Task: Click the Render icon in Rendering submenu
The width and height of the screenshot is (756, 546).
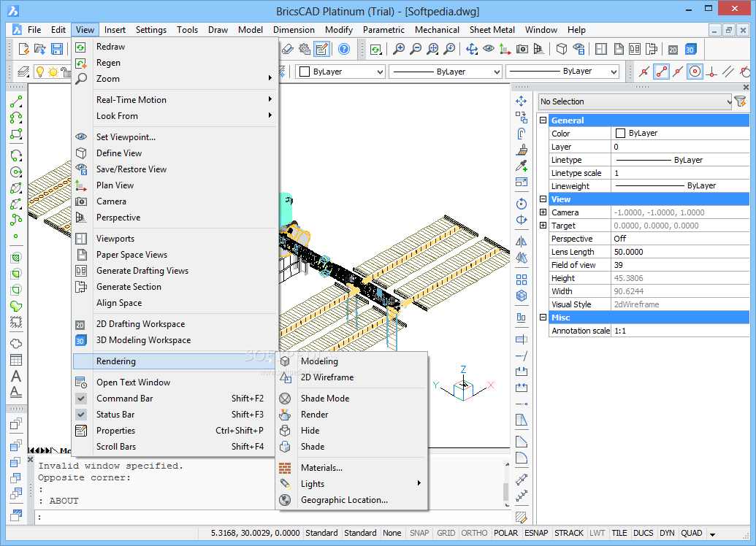Action: pos(285,415)
